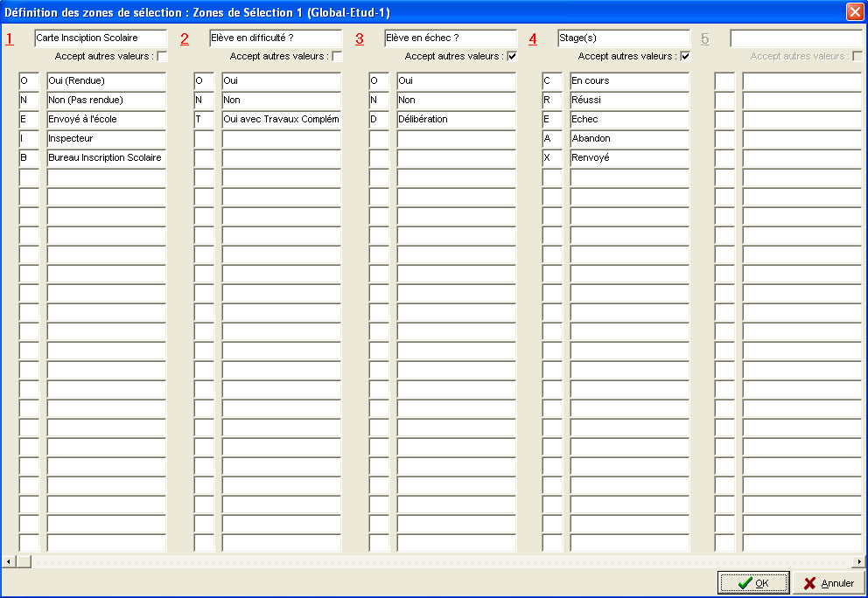
Task: Click the 'Non (Pas rendue)' value field
Action: [106, 101]
